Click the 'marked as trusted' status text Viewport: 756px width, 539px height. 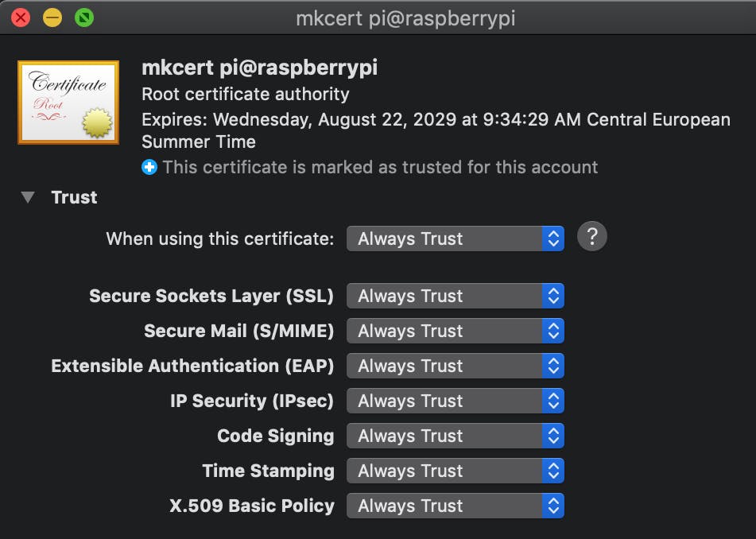[380, 168]
